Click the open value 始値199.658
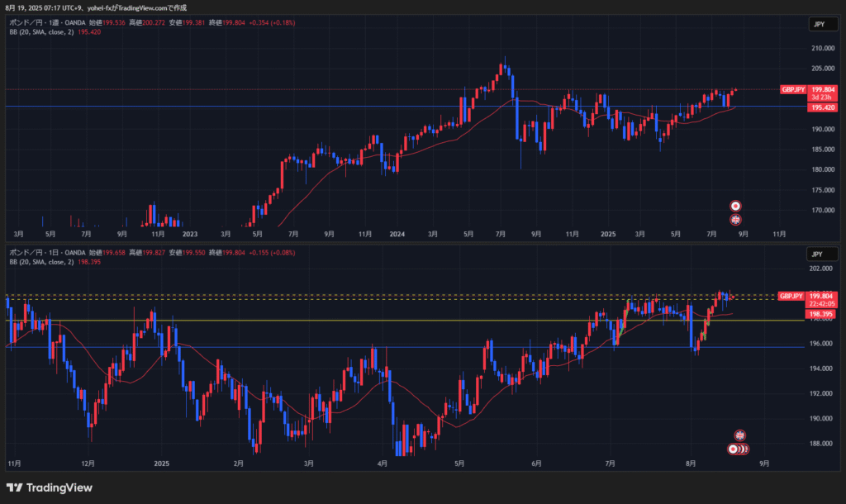 107,253
